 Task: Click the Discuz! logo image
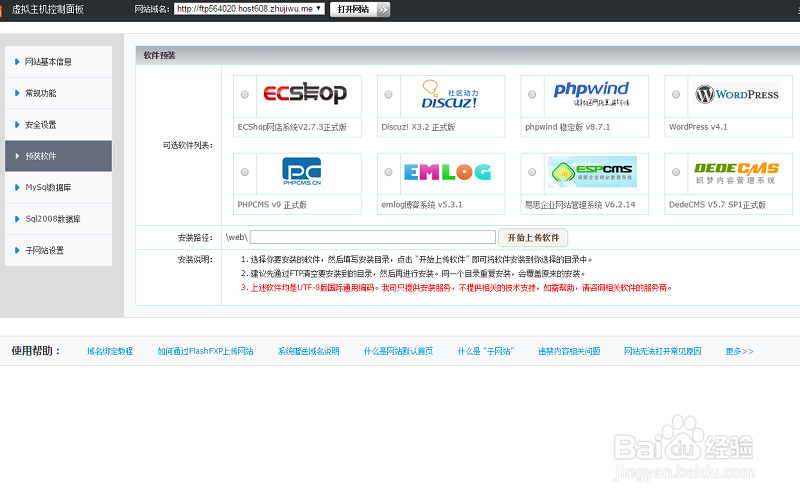[449, 94]
